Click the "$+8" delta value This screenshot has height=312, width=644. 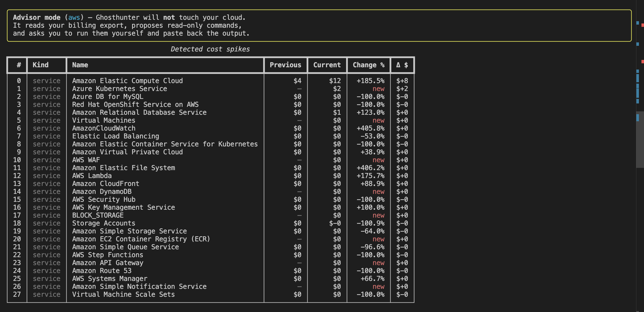[x=402, y=81]
